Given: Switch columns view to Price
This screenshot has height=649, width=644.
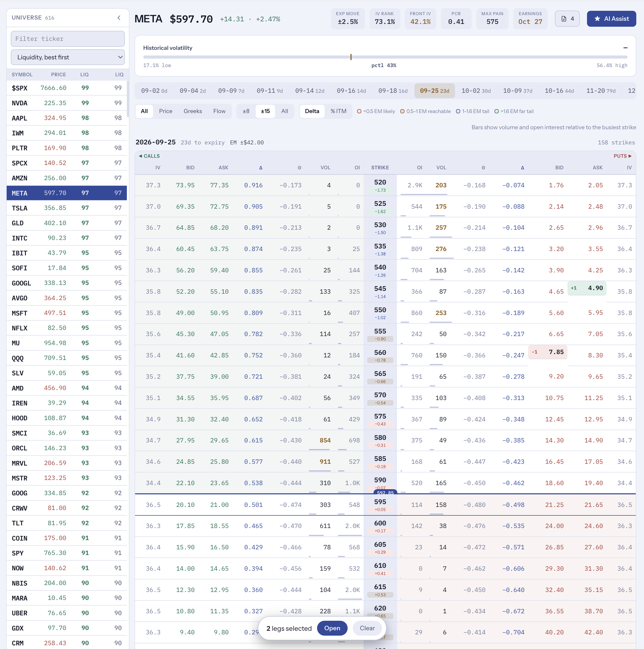Looking at the screenshot, I should 166,111.
